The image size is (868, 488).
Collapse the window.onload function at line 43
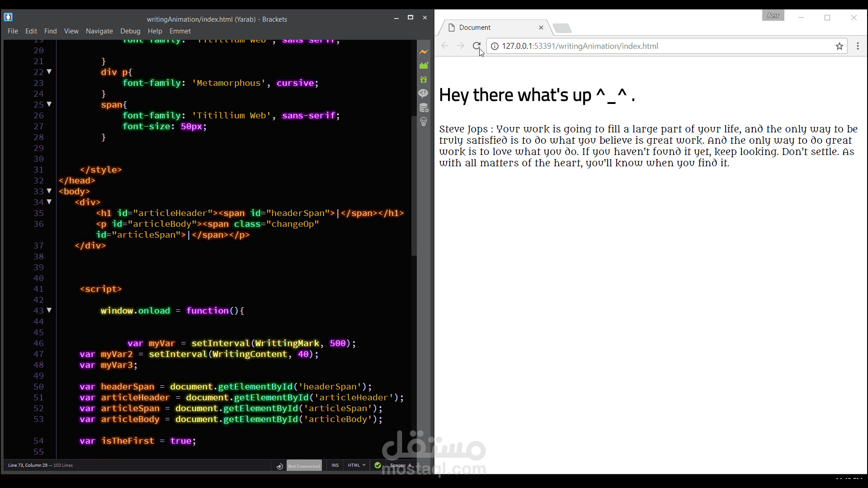point(49,310)
